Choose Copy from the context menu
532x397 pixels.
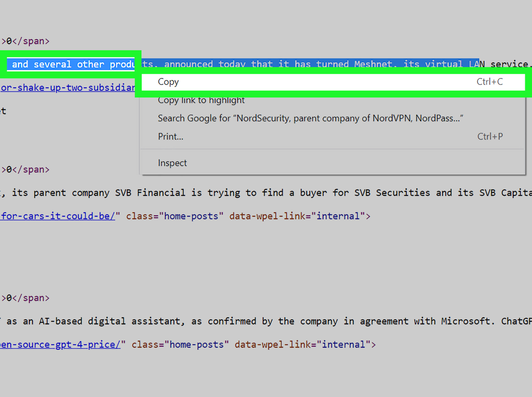(168, 82)
